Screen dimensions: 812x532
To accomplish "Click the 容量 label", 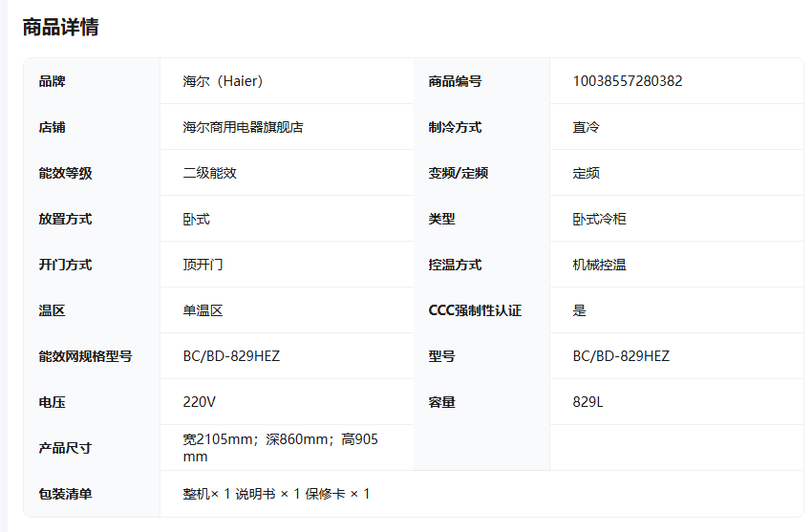I will pos(441,402).
